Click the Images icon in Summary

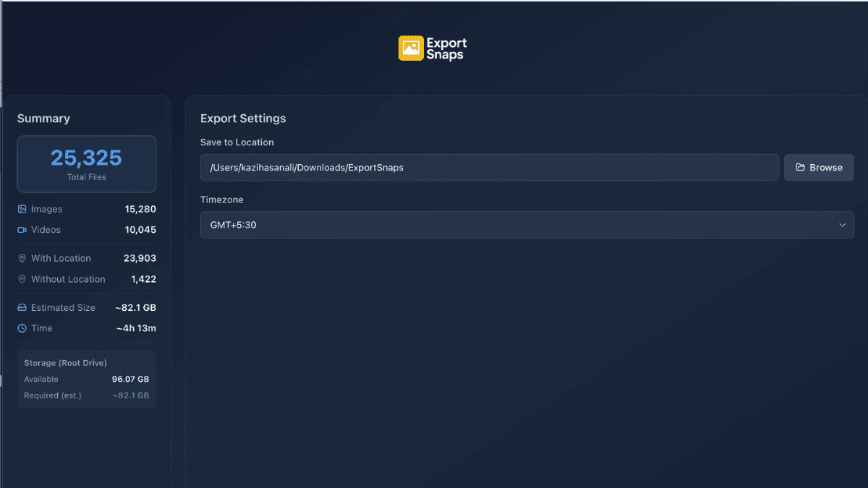point(22,209)
